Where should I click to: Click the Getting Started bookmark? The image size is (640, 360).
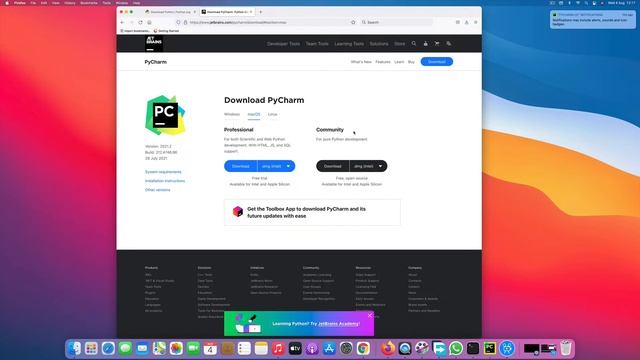pos(167,31)
